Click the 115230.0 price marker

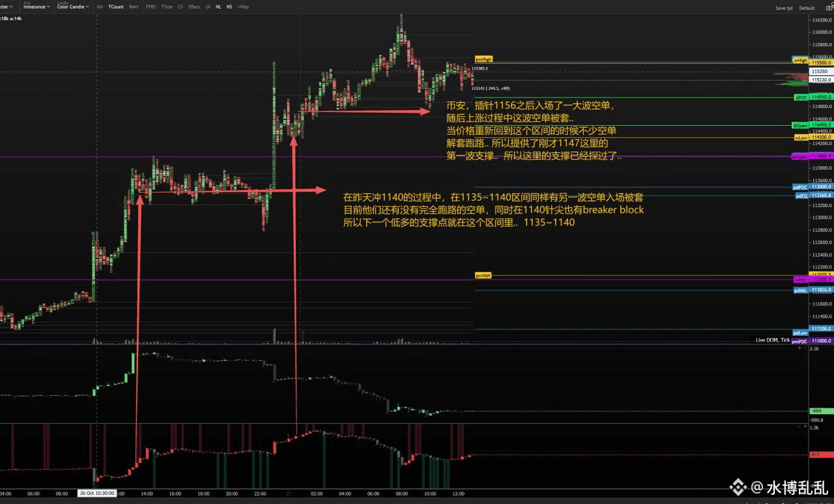click(x=821, y=79)
